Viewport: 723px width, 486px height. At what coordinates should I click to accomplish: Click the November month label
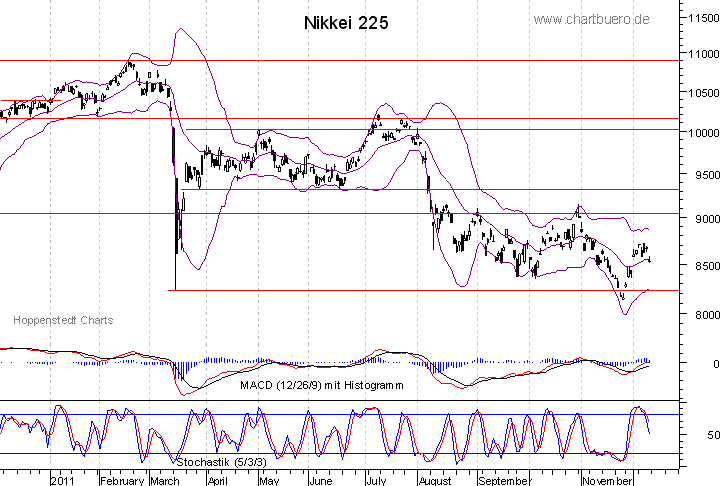607,480
